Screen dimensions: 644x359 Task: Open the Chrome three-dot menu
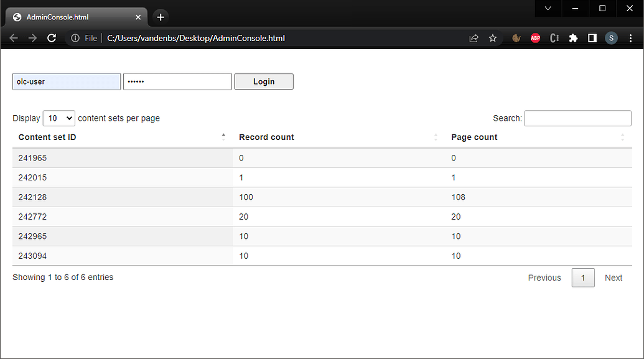[630, 38]
